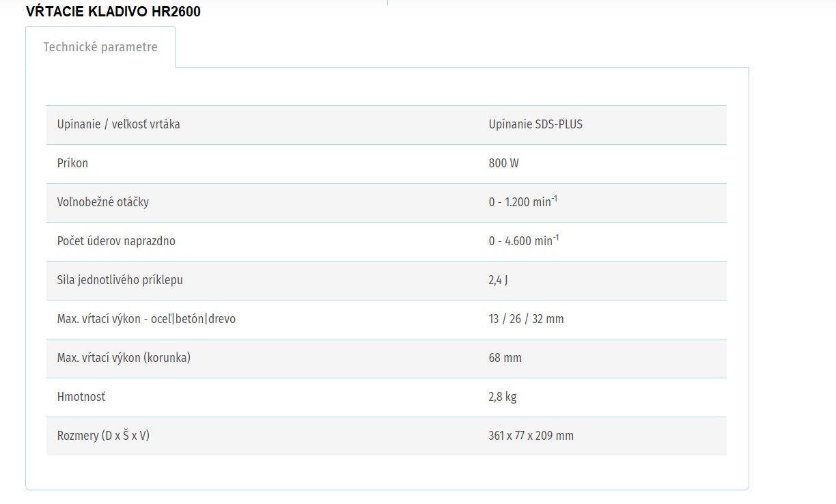Select the 361 x 77 x 209 mm value
Image resolution: width=836 pixels, height=504 pixels.
pos(531,436)
